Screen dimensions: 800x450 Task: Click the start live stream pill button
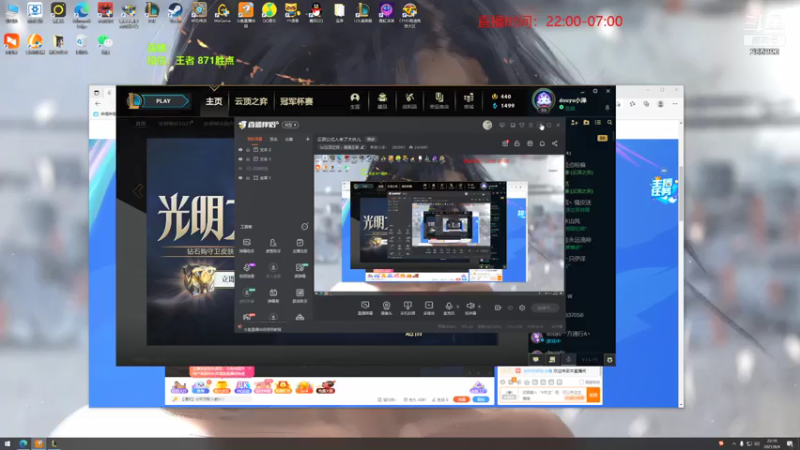[x=544, y=308]
